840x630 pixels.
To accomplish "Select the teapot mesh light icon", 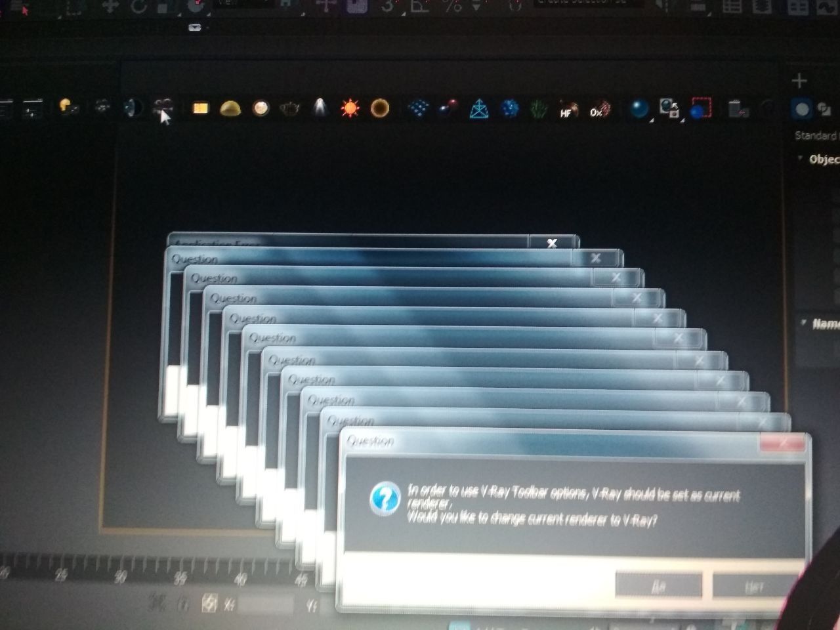I will point(290,108).
